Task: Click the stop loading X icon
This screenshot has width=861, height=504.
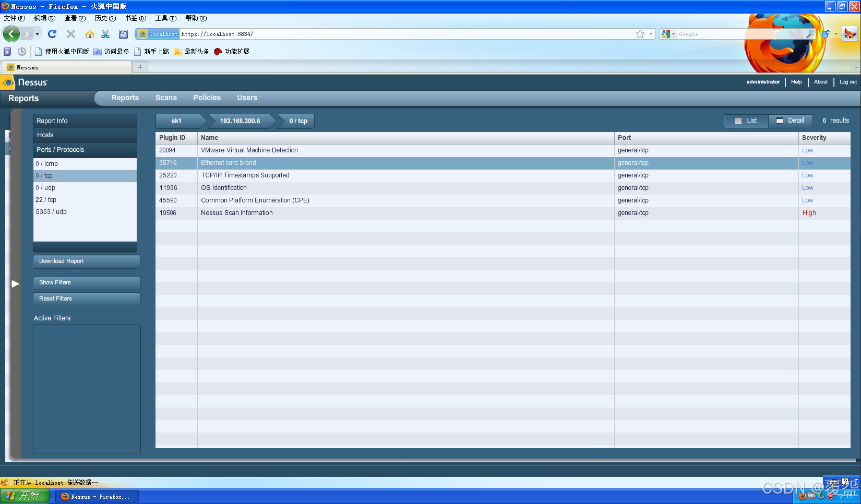Action: (71, 34)
